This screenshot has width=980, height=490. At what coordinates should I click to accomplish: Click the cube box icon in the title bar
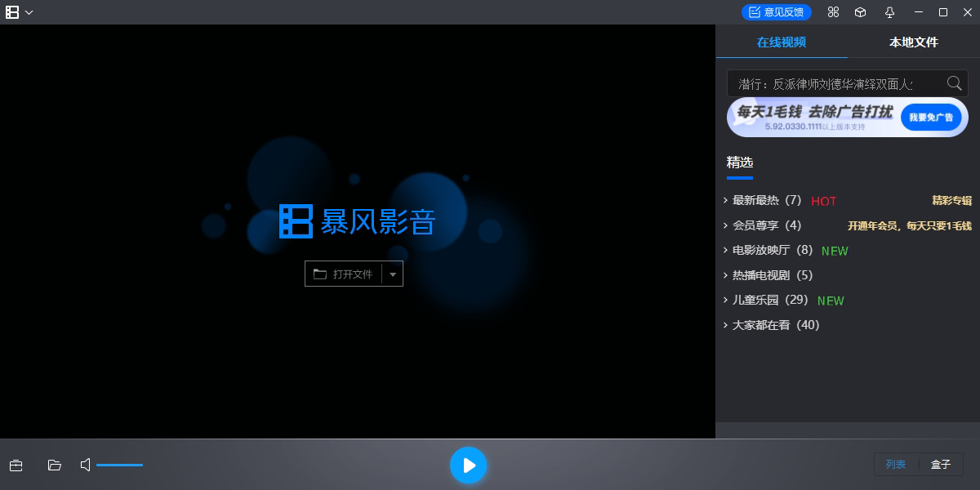pyautogui.click(x=860, y=12)
